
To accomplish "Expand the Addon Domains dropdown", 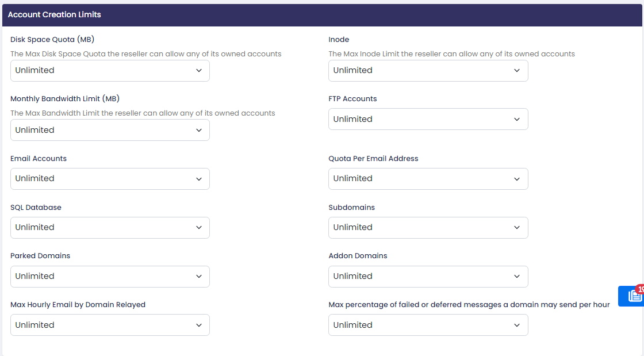I will [428, 276].
